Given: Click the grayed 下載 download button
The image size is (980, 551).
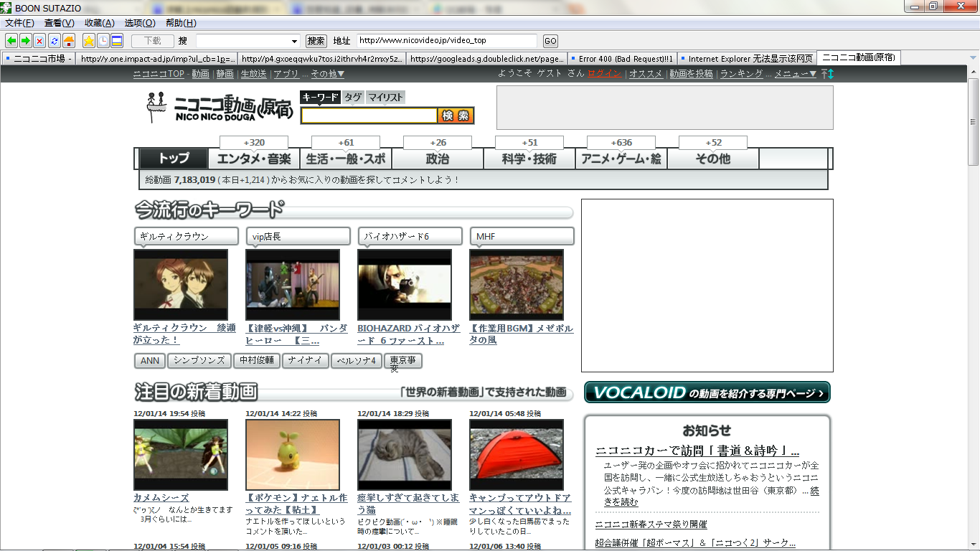Looking at the screenshot, I should tap(151, 41).
